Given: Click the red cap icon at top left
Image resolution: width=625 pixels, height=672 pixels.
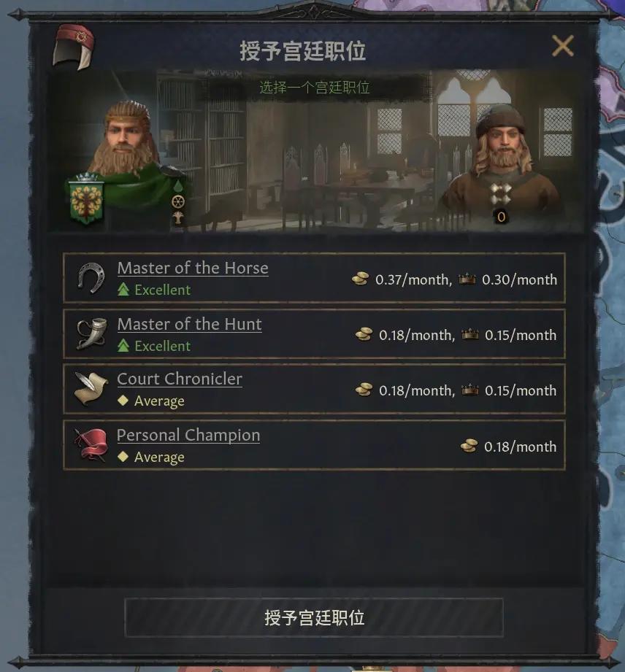Looking at the screenshot, I should [73, 47].
